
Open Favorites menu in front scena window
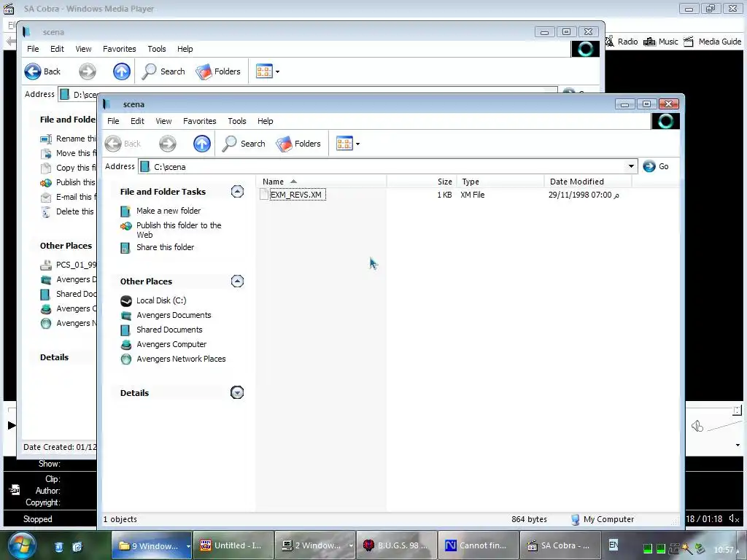pyautogui.click(x=200, y=121)
